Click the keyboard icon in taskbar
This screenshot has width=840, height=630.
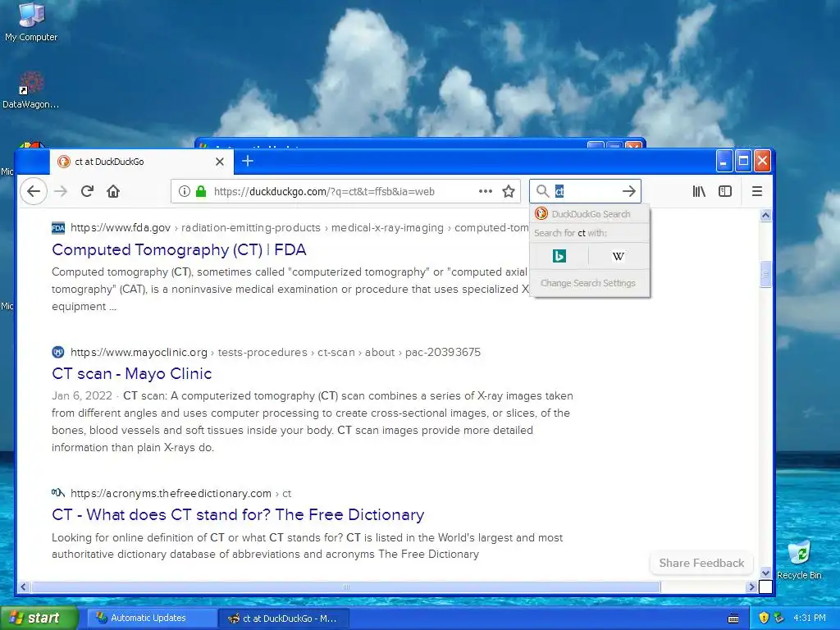tap(733, 619)
